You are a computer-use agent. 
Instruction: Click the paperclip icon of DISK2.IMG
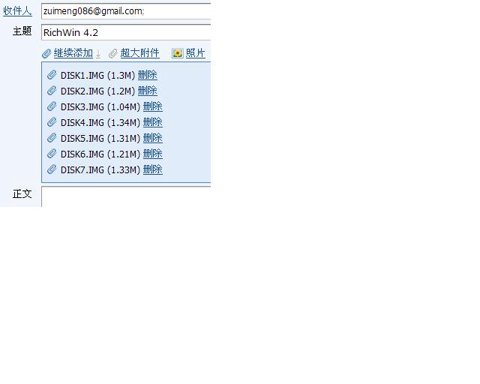click(52, 91)
